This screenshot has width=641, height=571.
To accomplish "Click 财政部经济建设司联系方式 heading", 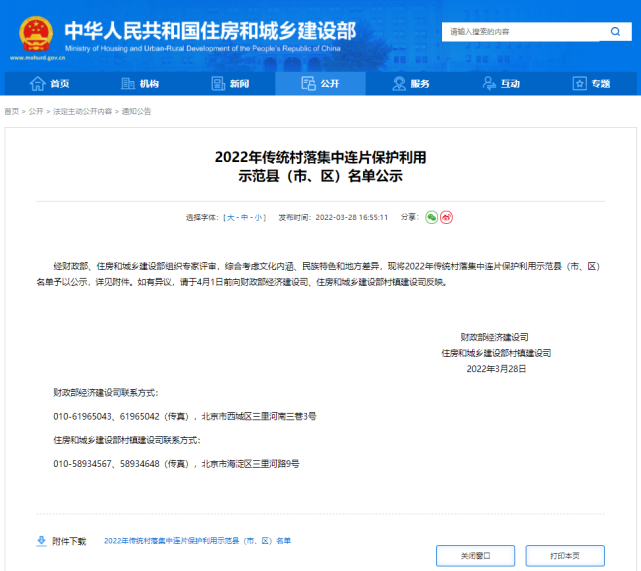I will 105,393.
